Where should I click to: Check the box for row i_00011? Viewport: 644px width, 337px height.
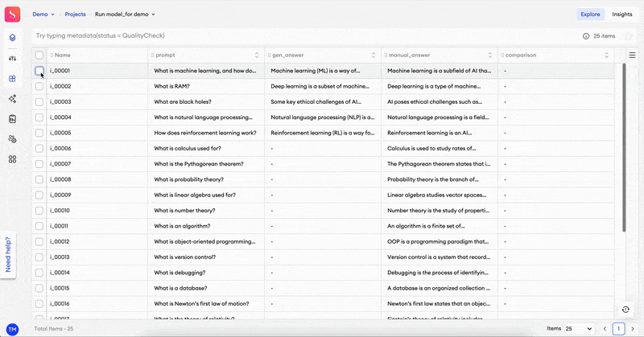[39, 226]
